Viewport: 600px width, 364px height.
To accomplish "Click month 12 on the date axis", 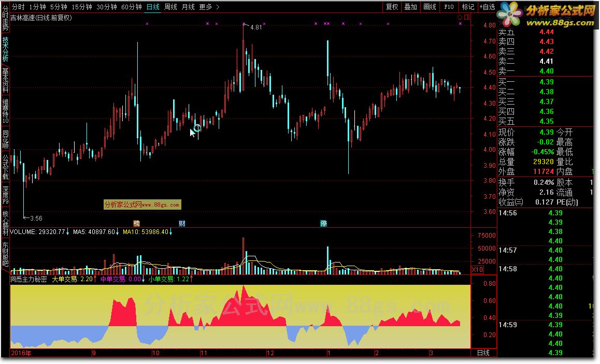I will [x=270, y=353].
